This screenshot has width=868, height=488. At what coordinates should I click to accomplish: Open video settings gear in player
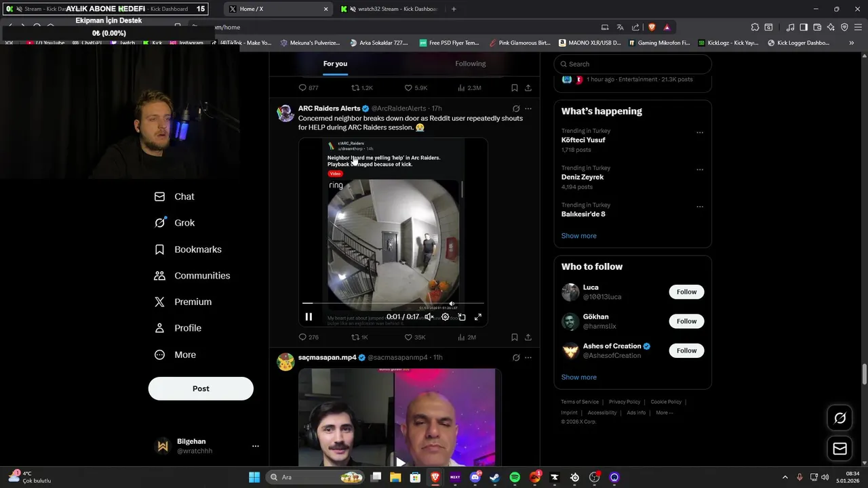coord(445,317)
